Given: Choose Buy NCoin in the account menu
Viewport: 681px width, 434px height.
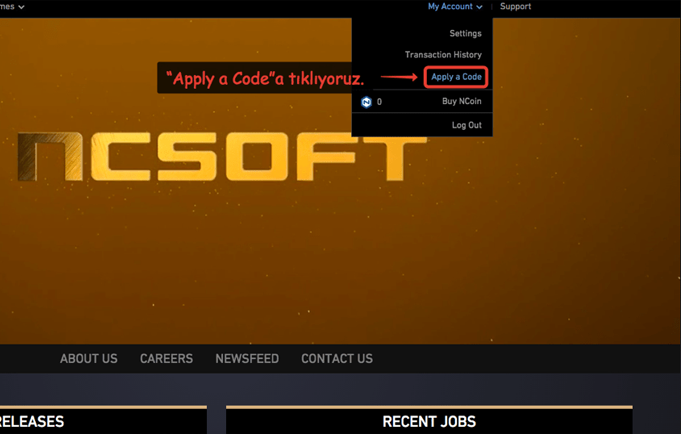Looking at the screenshot, I should click(x=461, y=101).
